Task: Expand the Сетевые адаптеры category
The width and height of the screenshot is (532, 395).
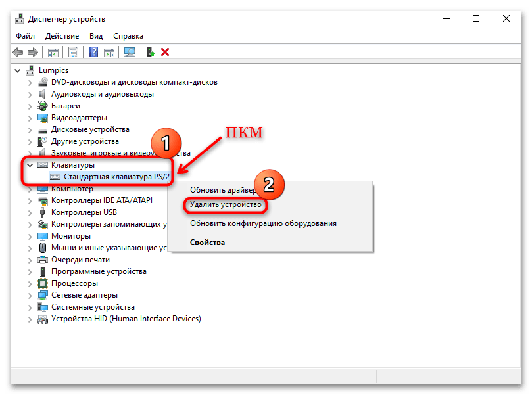Action: pyautogui.click(x=30, y=295)
